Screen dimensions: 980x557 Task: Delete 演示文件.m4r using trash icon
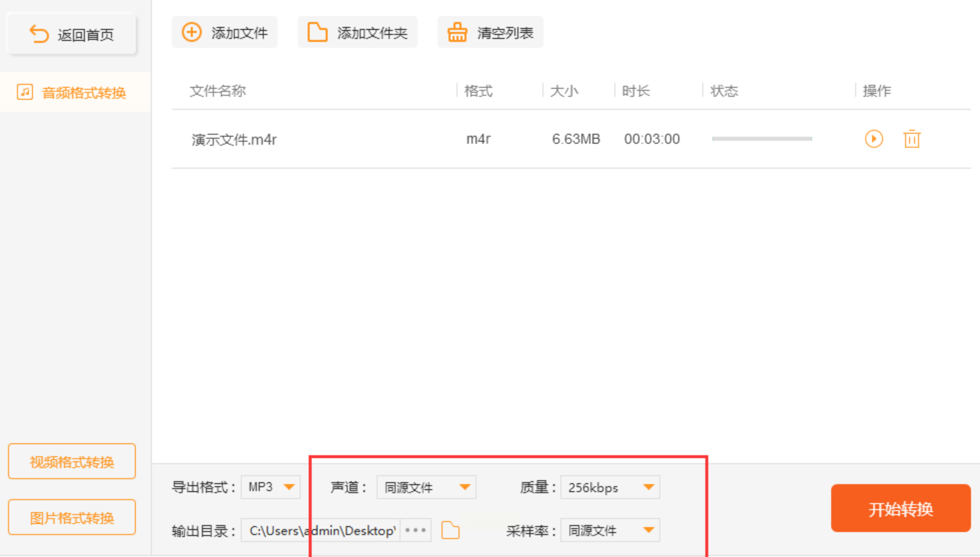[x=912, y=139]
